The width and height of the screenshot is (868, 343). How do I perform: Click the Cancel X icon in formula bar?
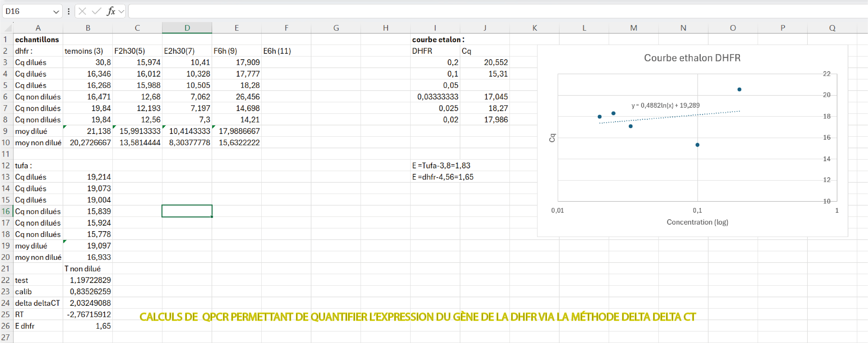(82, 12)
